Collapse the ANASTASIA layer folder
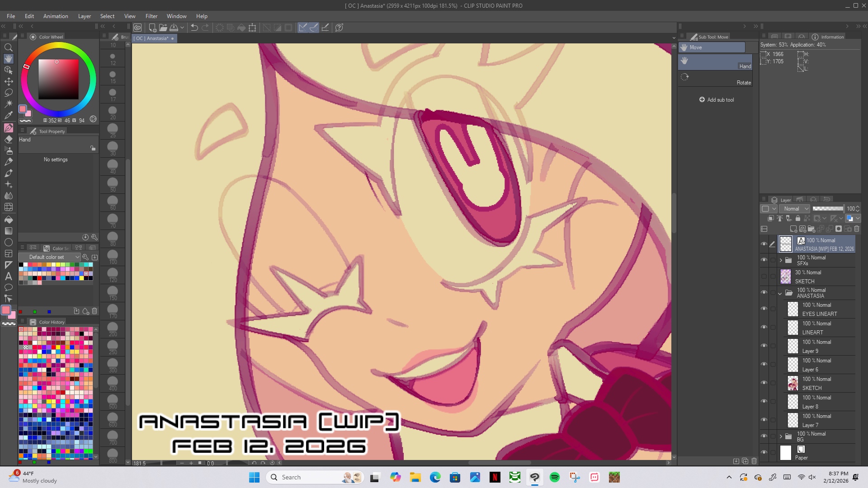Viewport: 868px width, 488px height. (x=780, y=293)
